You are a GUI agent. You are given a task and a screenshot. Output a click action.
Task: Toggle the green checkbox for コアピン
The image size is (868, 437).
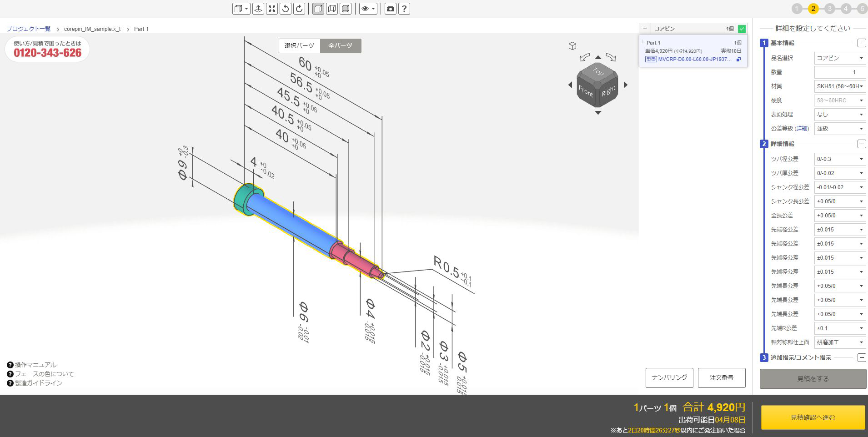point(742,29)
